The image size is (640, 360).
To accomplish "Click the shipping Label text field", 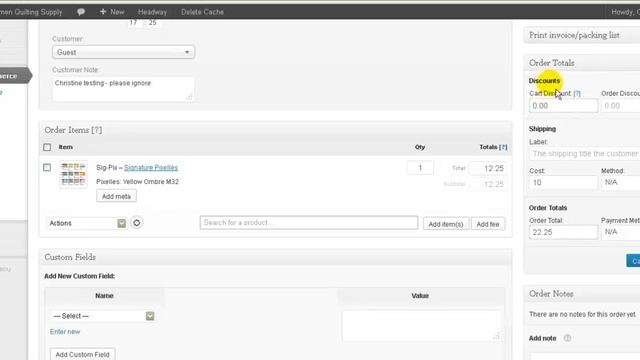I will (584, 154).
